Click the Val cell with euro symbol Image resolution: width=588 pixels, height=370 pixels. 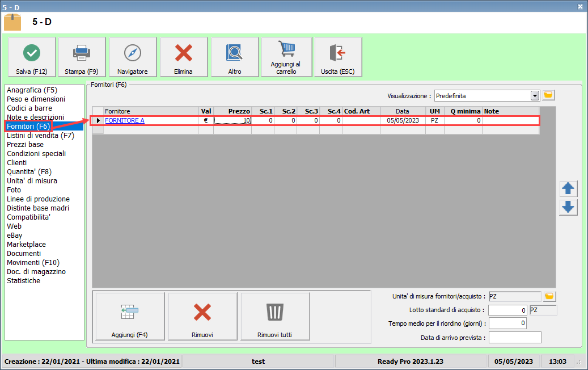tap(206, 120)
